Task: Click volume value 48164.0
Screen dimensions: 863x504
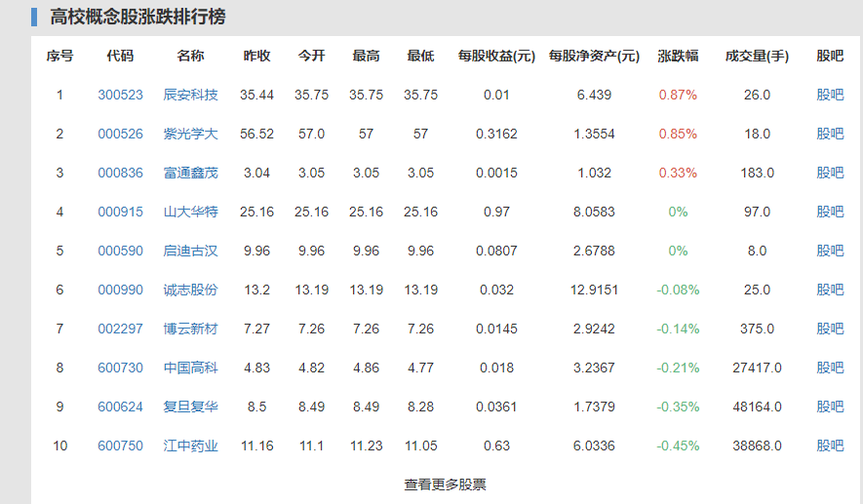Action: point(757,407)
